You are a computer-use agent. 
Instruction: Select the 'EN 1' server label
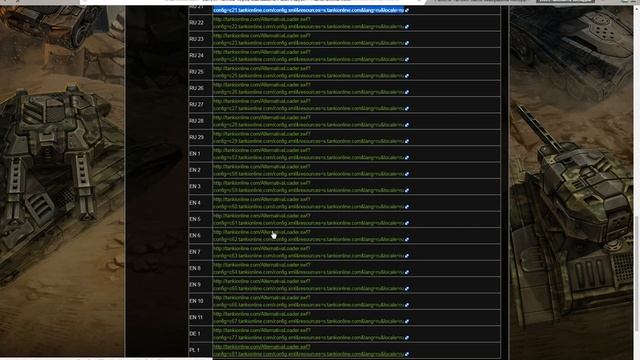pos(195,153)
